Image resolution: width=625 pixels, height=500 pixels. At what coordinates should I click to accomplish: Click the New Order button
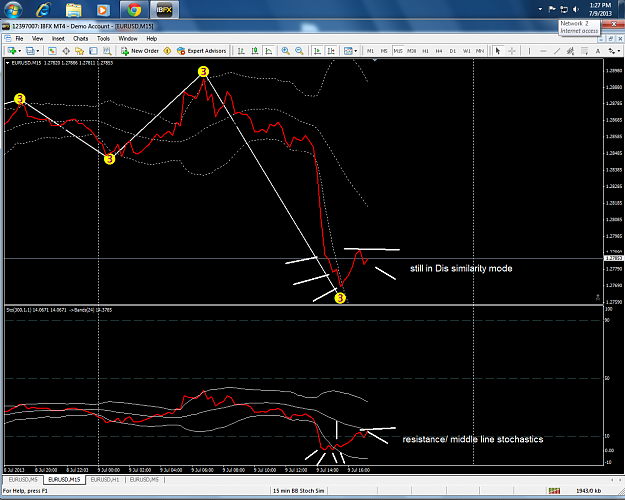coord(140,51)
